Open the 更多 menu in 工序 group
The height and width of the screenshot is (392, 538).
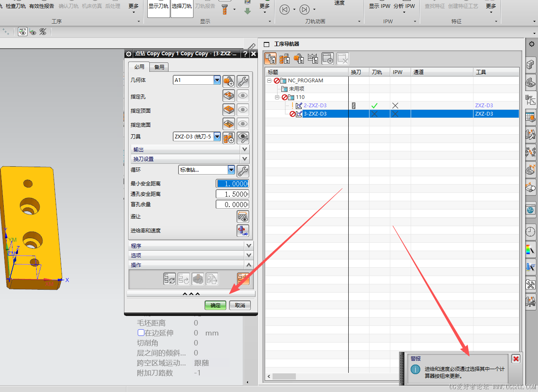pyautogui.click(x=134, y=7)
